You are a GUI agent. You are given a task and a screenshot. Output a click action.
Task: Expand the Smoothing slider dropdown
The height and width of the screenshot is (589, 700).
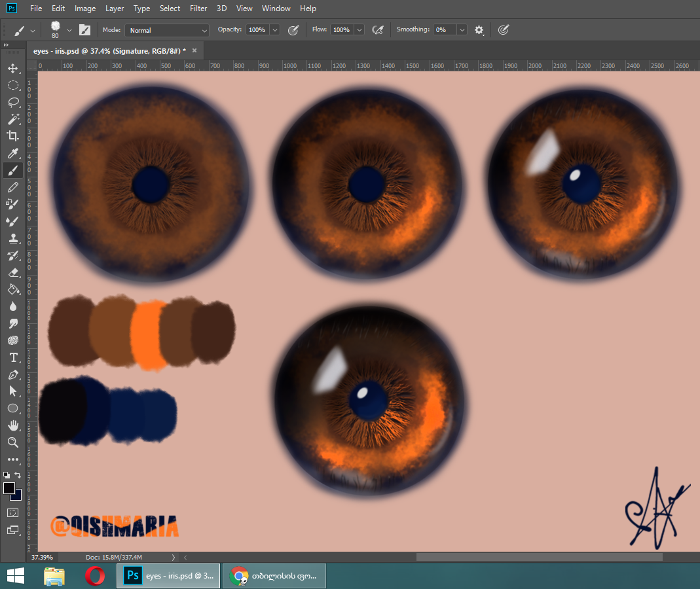[462, 30]
